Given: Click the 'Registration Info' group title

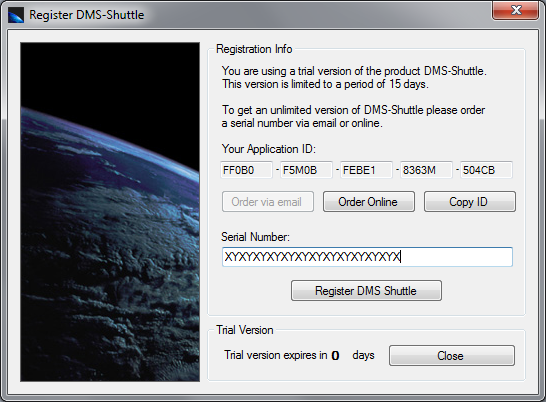Looking at the screenshot, I should coord(254,49).
